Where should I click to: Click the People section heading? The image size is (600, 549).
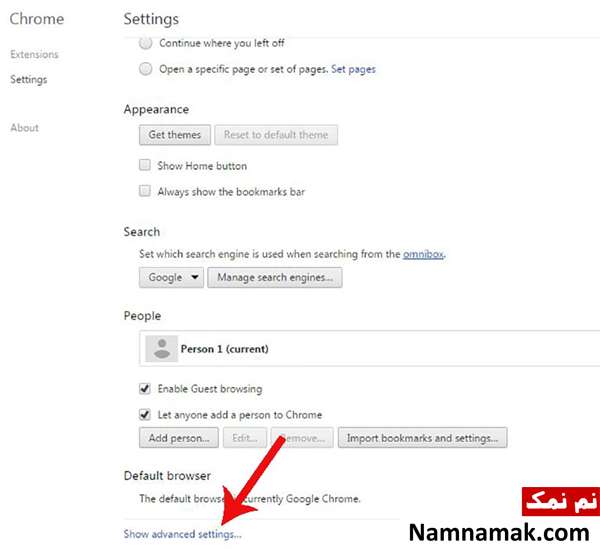coord(142,316)
